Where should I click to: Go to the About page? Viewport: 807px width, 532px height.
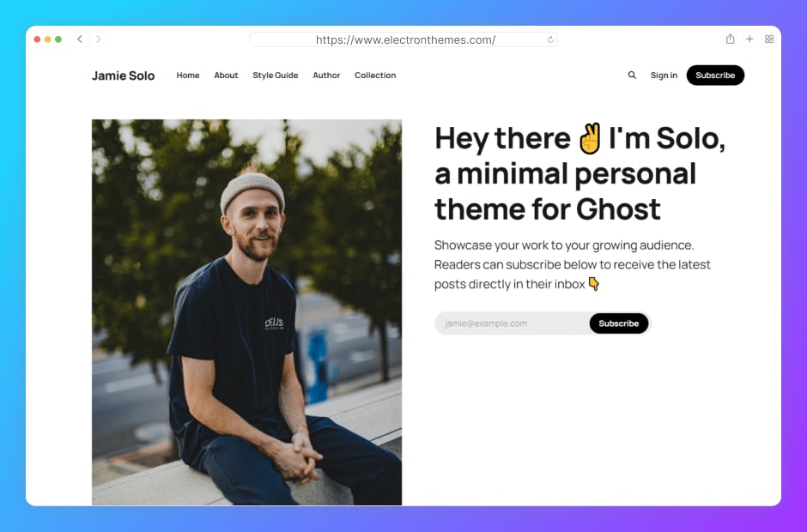coord(226,76)
